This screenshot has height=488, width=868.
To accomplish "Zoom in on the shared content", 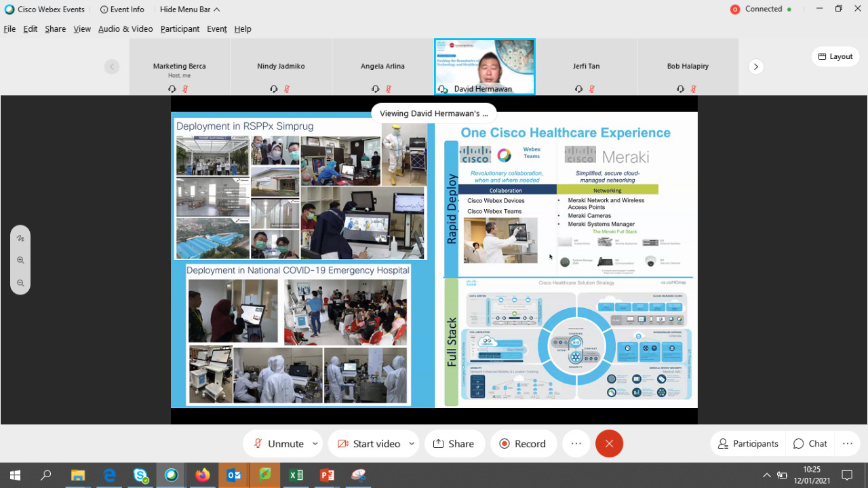I will (x=20, y=260).
